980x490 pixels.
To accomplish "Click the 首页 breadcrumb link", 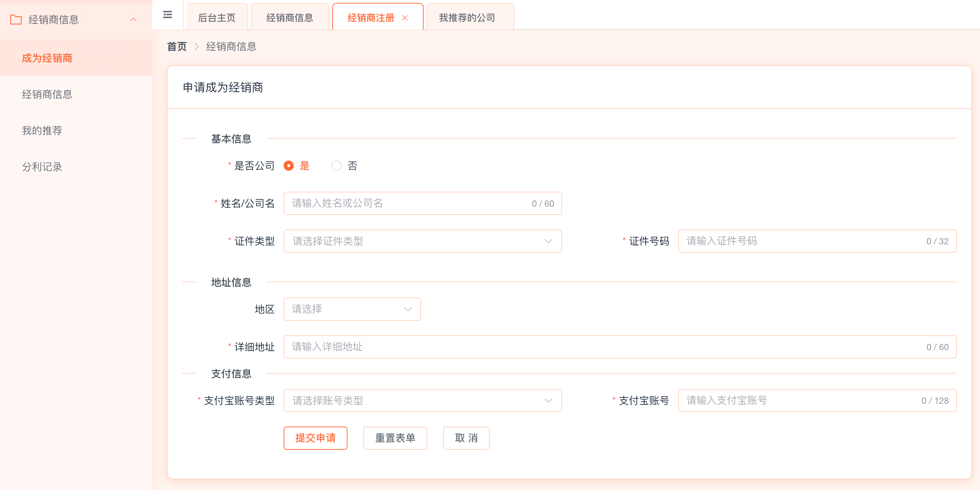I will tap(177, 46).
